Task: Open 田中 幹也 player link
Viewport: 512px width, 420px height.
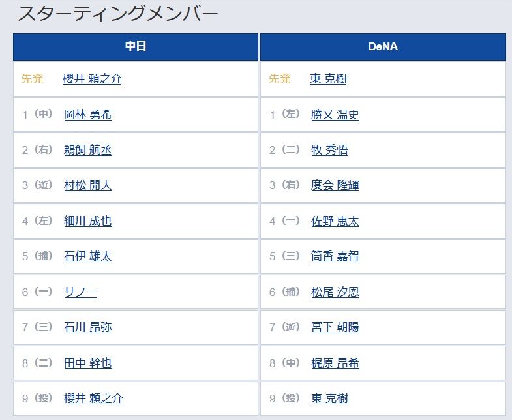Action: coord(88,363)
